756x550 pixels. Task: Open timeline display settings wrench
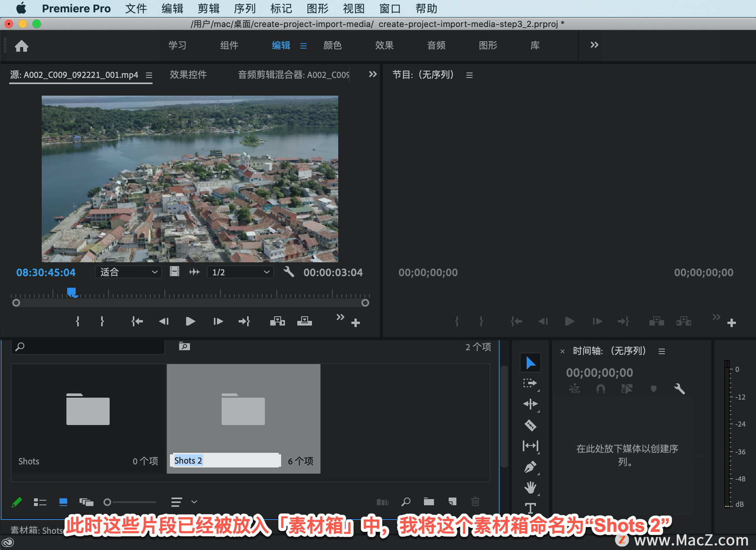[x=679, y=389]
